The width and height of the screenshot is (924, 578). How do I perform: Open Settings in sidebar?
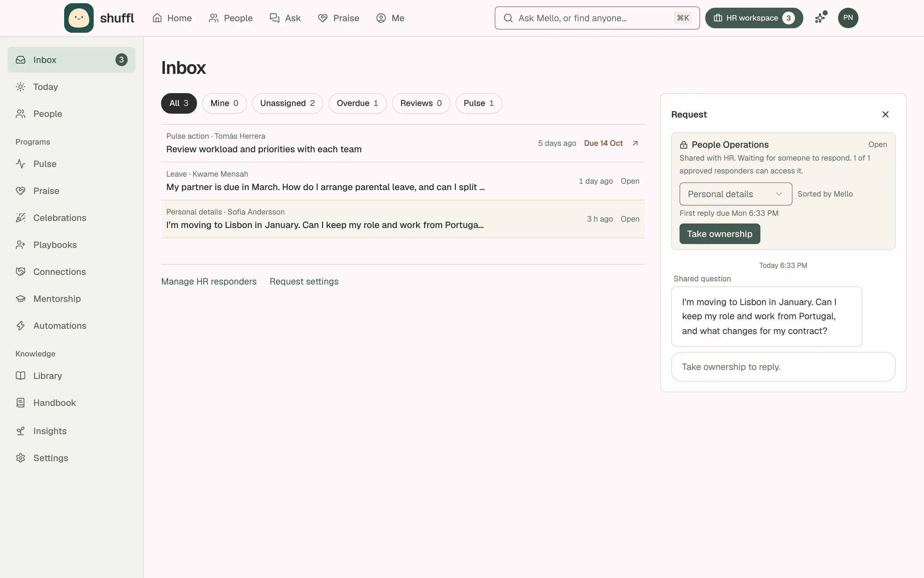pos(72,458)
